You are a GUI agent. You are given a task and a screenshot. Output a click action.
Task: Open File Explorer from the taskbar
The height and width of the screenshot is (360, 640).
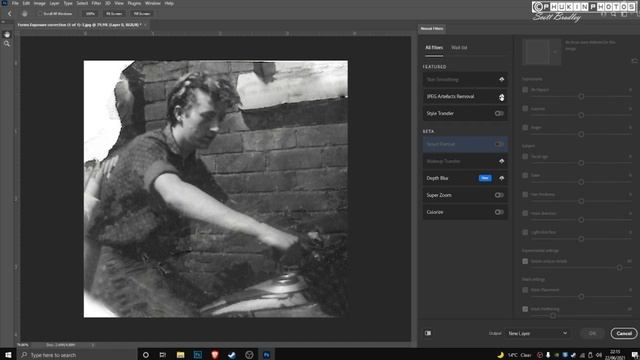click(180, 355)
